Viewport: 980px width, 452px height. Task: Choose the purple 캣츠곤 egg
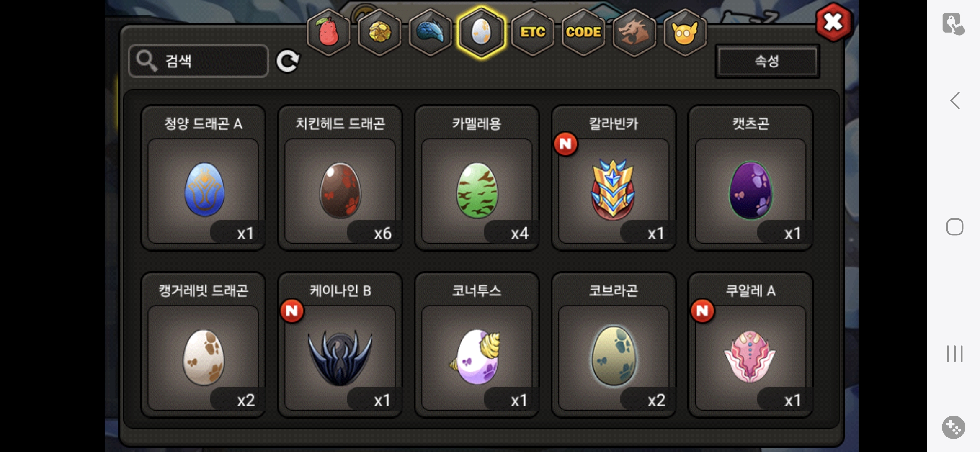click(x=750, y=178)
